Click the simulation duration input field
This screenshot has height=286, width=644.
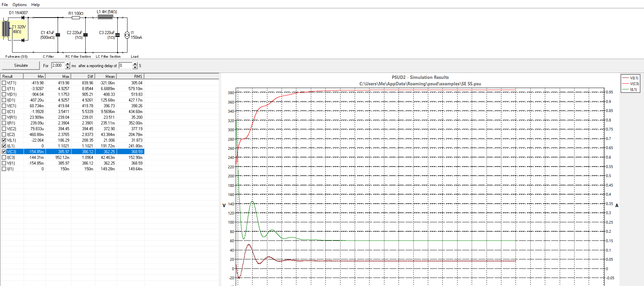click(58, 65)
